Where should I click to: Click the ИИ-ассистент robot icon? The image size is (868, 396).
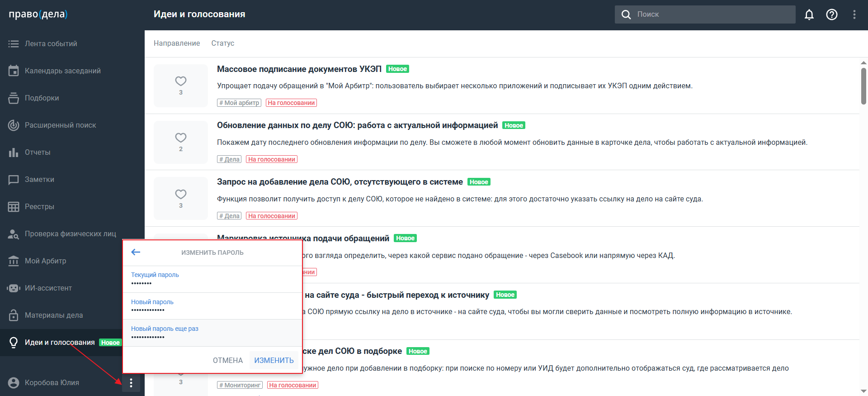[x=14, y=288]
